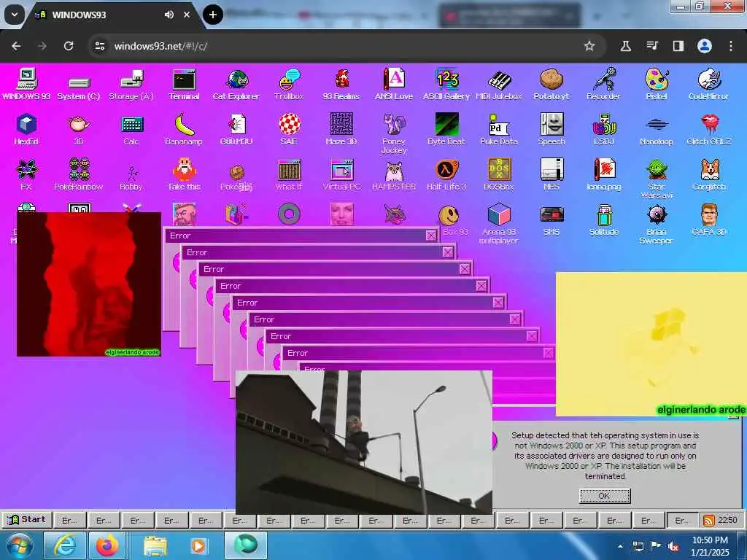Image resolution: width=747 pixels, height=560 pixels.
Task: Launch Half-Life 3 icon
Action: (446, 174)
